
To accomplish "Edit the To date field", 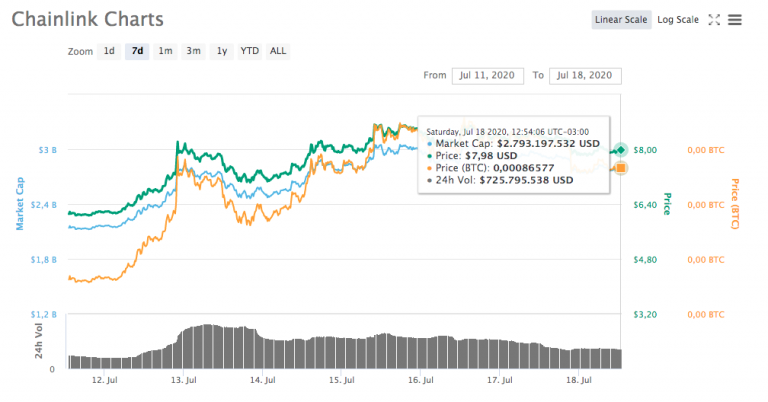I will point(585,75).
